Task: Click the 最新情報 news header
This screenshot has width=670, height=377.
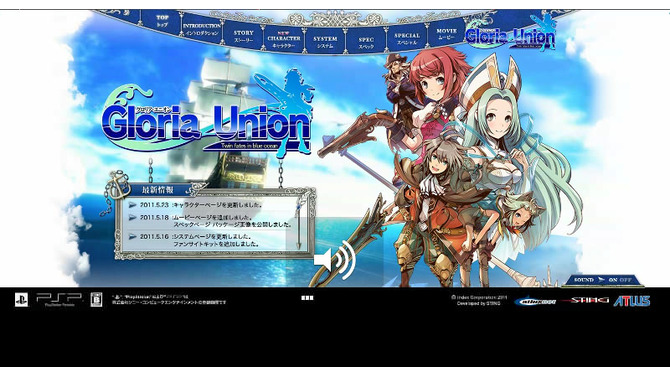Action: pyautogui.click(x=158, y=189)
